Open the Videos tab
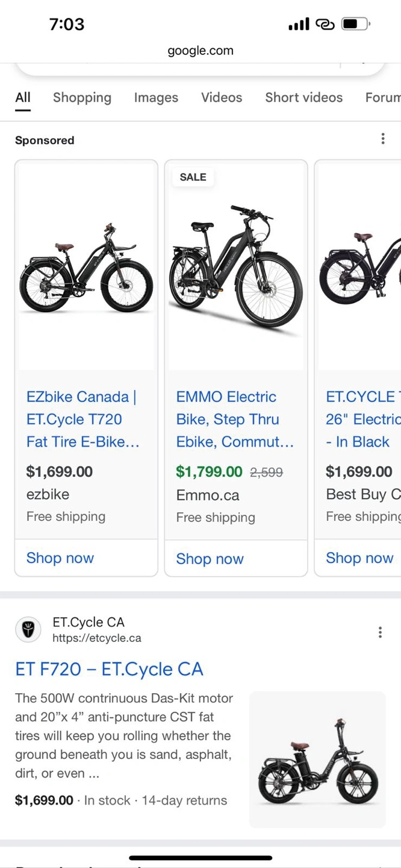Screen dimensions: 401x868 point(222,98)
